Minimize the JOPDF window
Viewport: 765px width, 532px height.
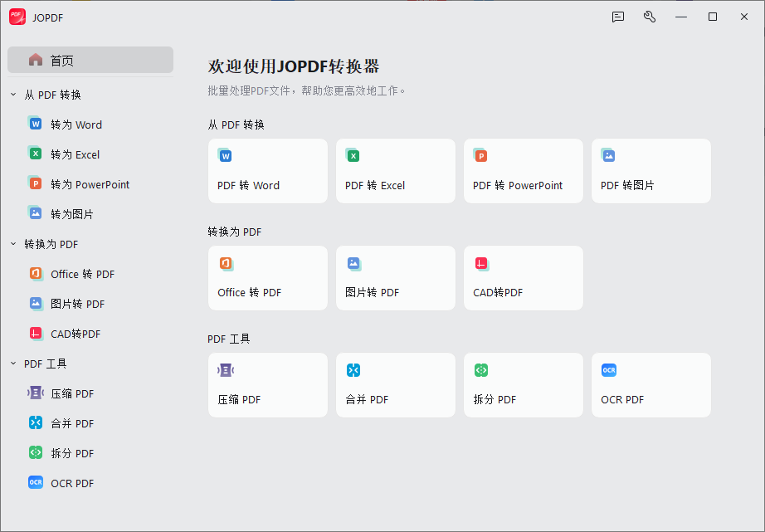coord(681,17)
